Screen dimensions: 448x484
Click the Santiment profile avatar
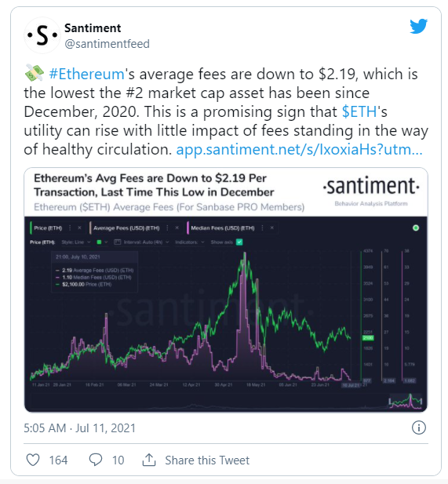click(x=42, y=35)
